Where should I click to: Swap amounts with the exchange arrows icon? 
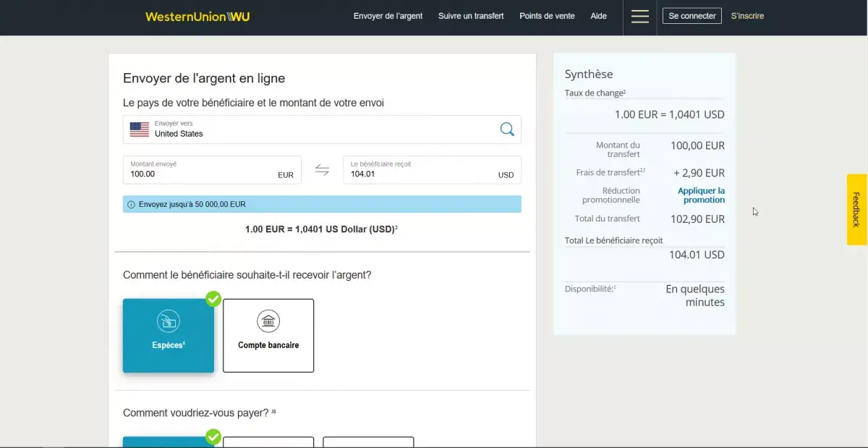(x=322, y=170)
